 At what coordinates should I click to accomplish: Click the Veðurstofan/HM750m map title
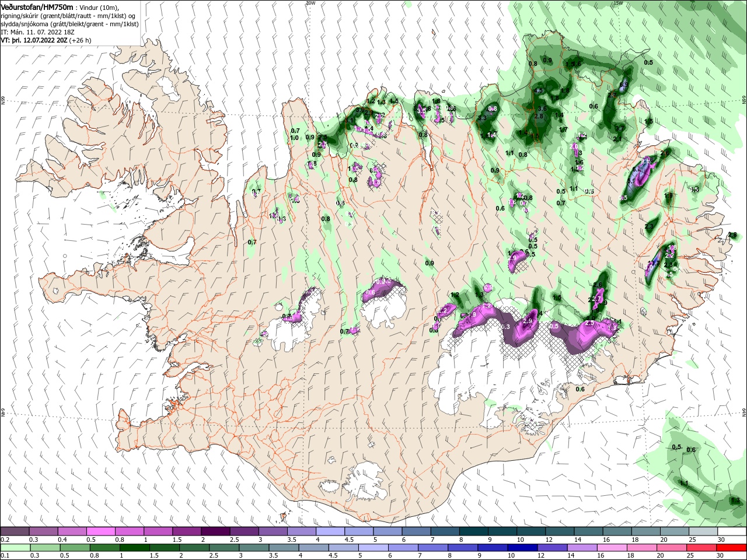[37, 6]
